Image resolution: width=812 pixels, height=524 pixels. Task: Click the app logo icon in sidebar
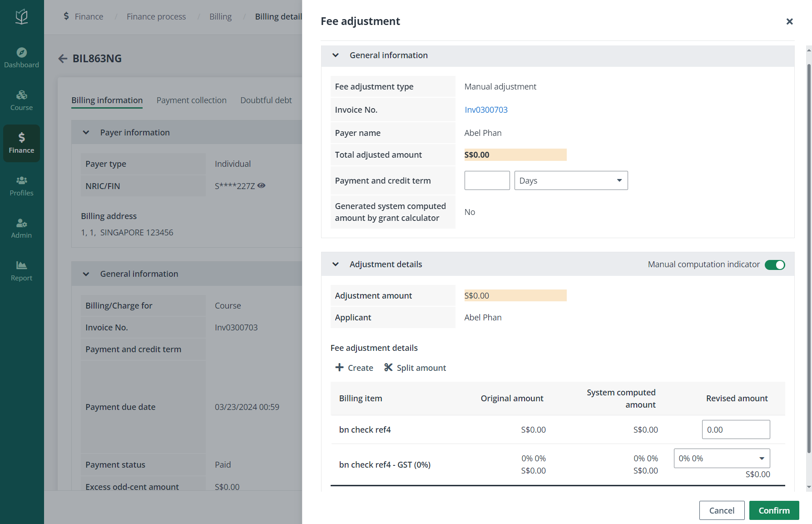21,17
